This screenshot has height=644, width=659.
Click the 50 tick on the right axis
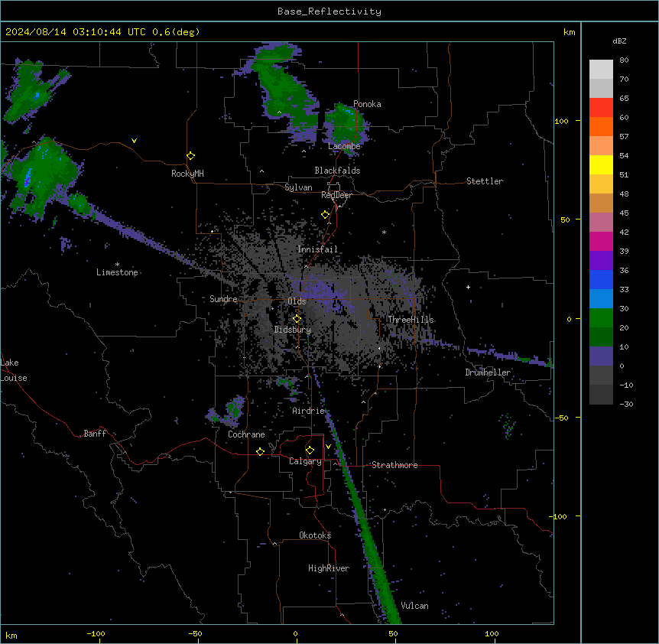(565, 220)
